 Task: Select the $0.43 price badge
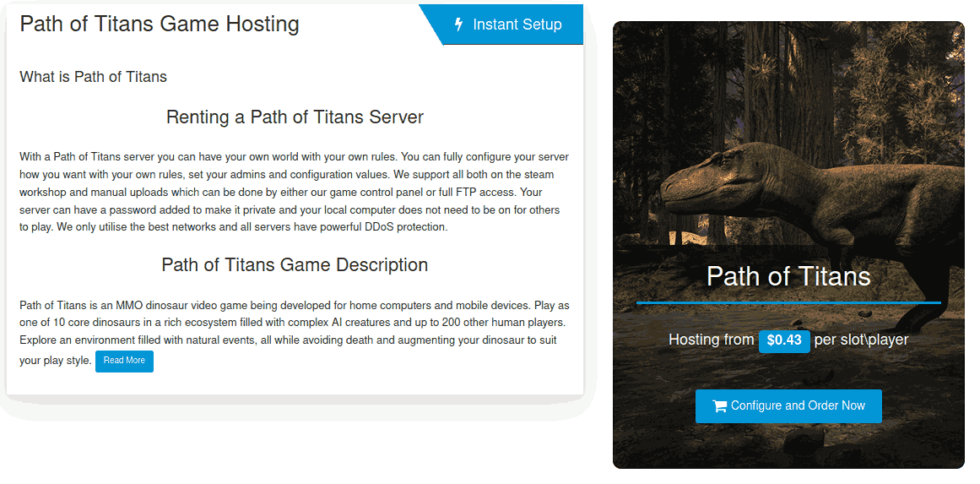[x=784, y=340]
